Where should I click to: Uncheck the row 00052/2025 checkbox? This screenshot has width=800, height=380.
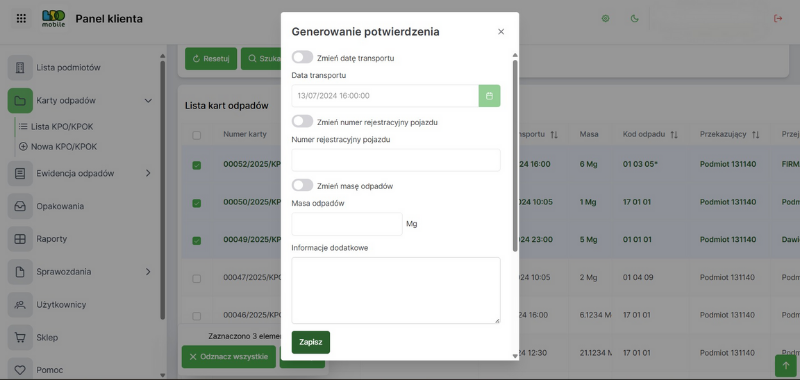click(196, 165)
